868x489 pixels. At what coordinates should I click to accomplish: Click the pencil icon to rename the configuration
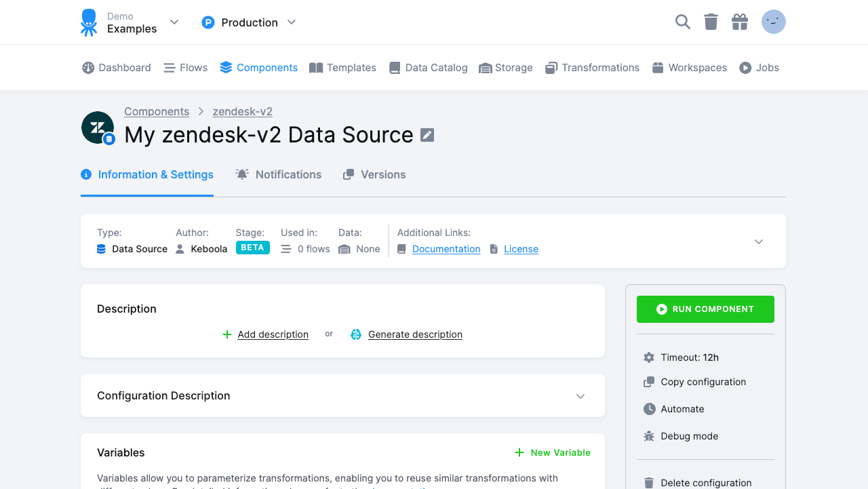coord(427,134)
